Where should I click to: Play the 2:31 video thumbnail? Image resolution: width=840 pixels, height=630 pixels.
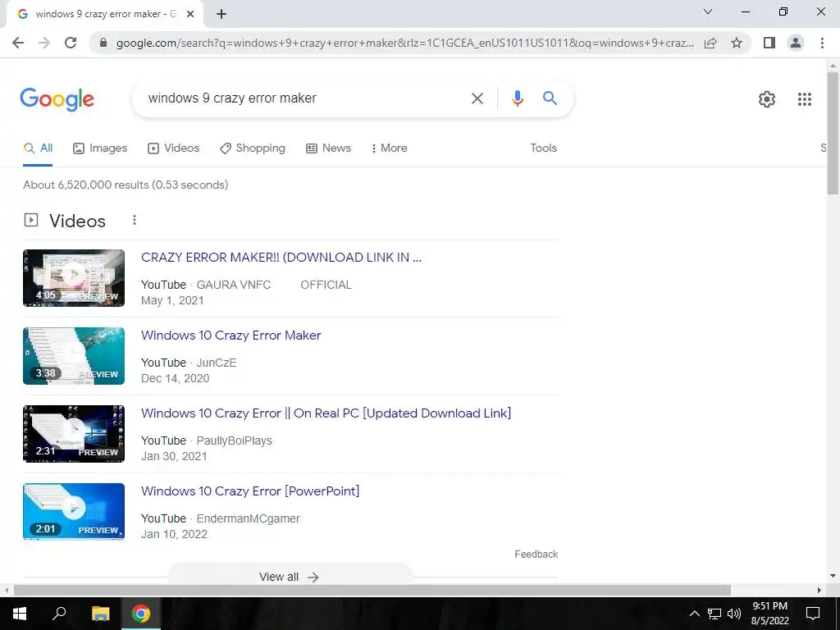point(74,434)
